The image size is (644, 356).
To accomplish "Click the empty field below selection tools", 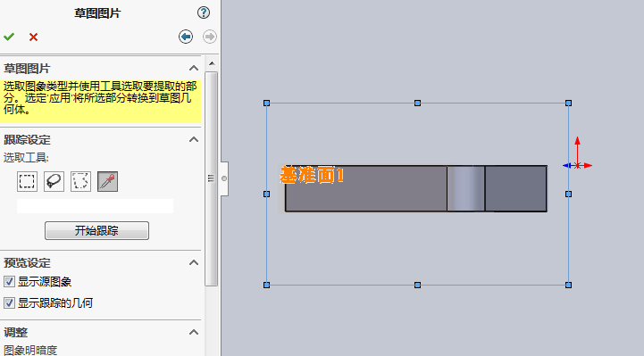I will [95, 206].
